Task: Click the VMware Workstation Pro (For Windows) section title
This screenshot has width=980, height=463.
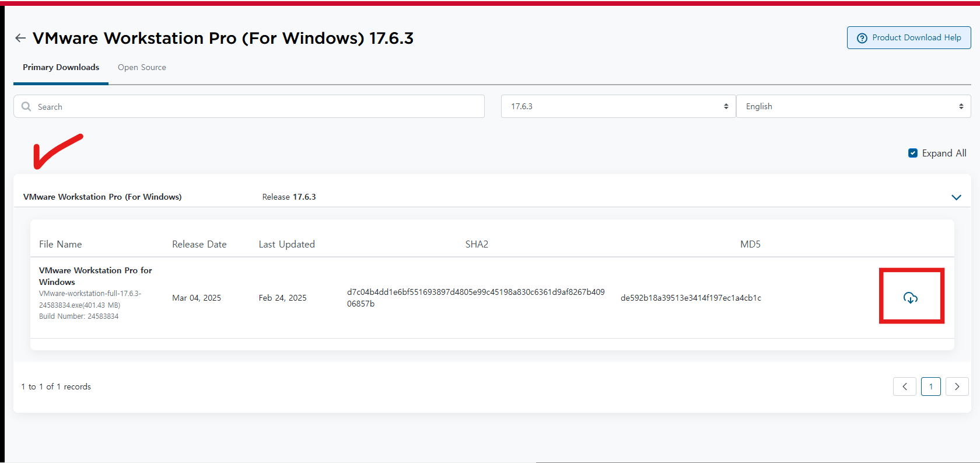Action: pos(102,197)
